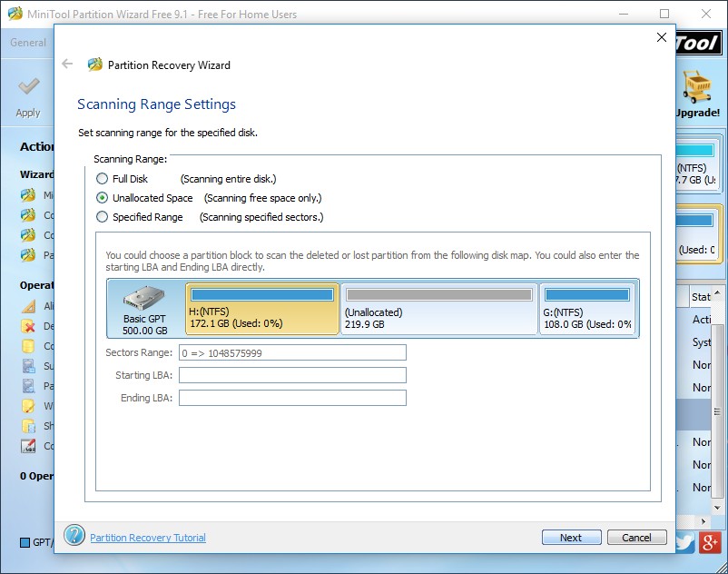Image resolution: width=728 pixels, height=574 pixels.
Task: Click the blue help question mark icon
Action: (x=74, y=537)
